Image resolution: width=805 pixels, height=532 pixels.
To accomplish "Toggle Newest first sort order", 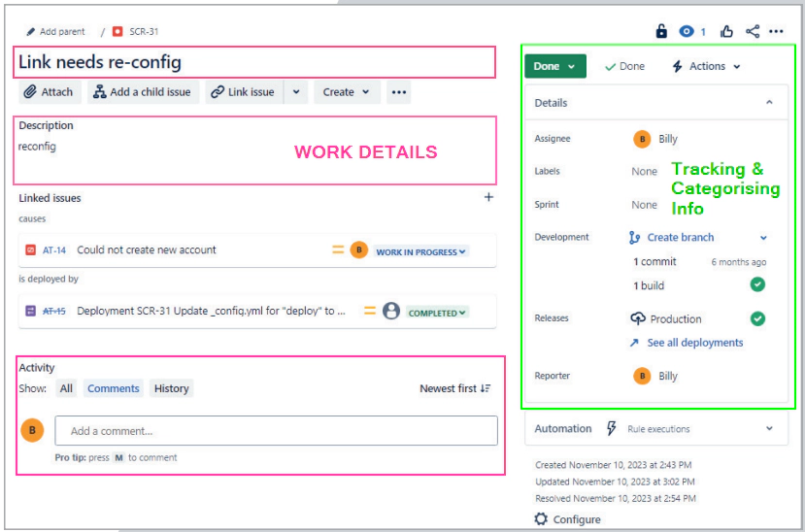I will point(455,388).
